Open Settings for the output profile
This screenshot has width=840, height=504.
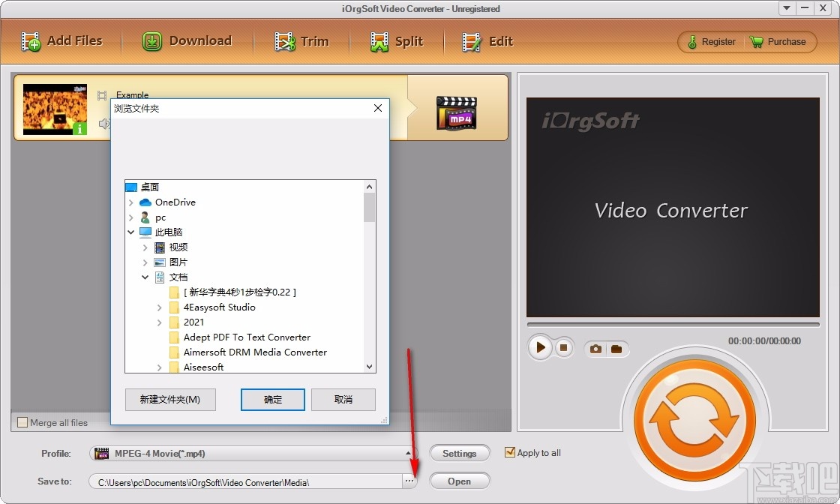pyautogui.click(x=460, y=453)
